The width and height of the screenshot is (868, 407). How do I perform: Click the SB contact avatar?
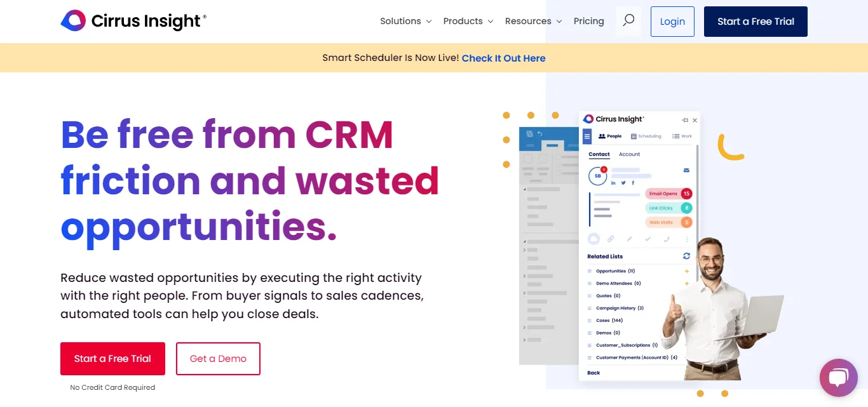(x=597, y=176)
